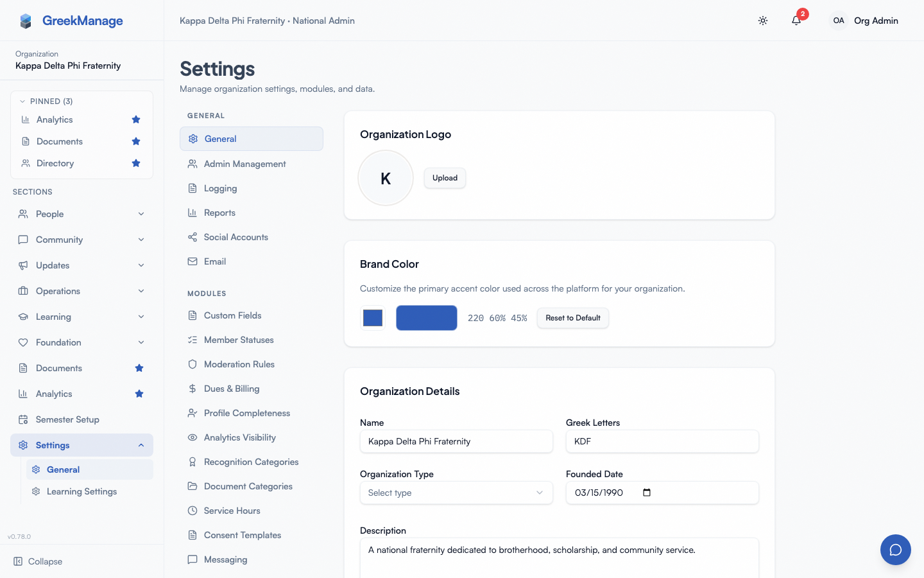Click the Greek Letters input field
Viewport: 924px width, 578px height.
pos(662,441)
